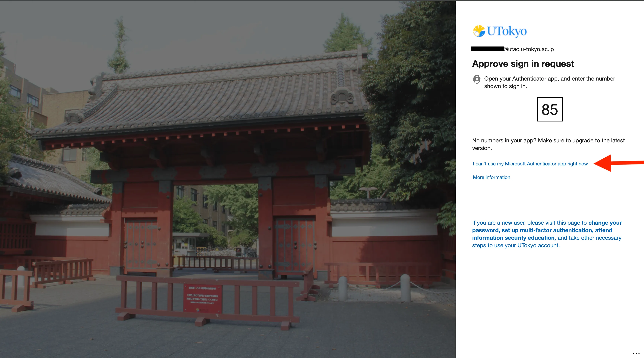The width and height of the screenshot is (644, 358).
Task: Click "steps to use your UTokyo account" text
Action: click(516, 245)
